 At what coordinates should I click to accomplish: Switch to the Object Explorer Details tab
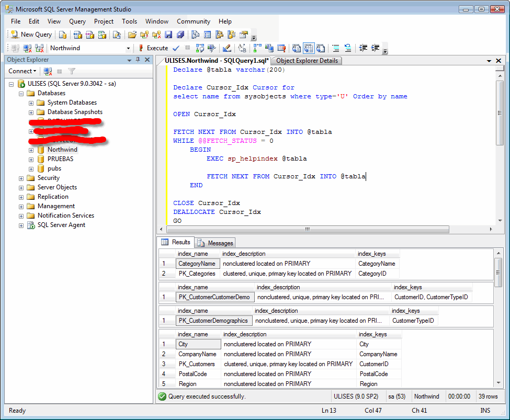pyautogui.click(x=307, y=61)
